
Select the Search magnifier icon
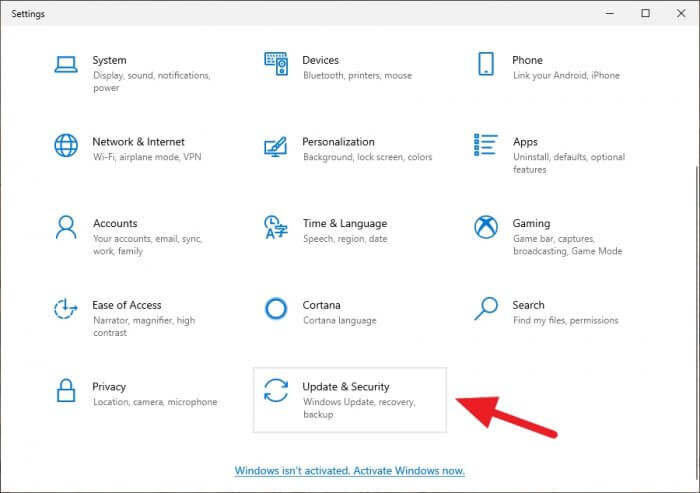point(486,309)
